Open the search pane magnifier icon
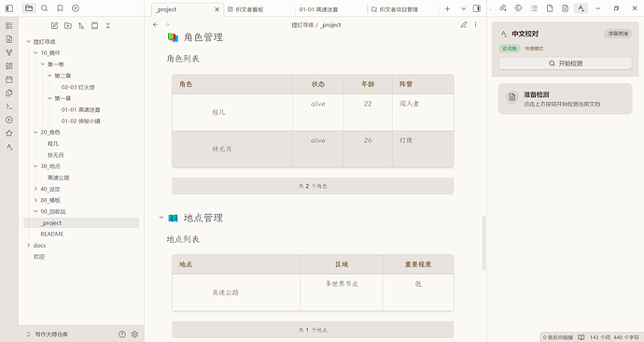This screenshot has height=342, width=644. [x=45, y=8]
